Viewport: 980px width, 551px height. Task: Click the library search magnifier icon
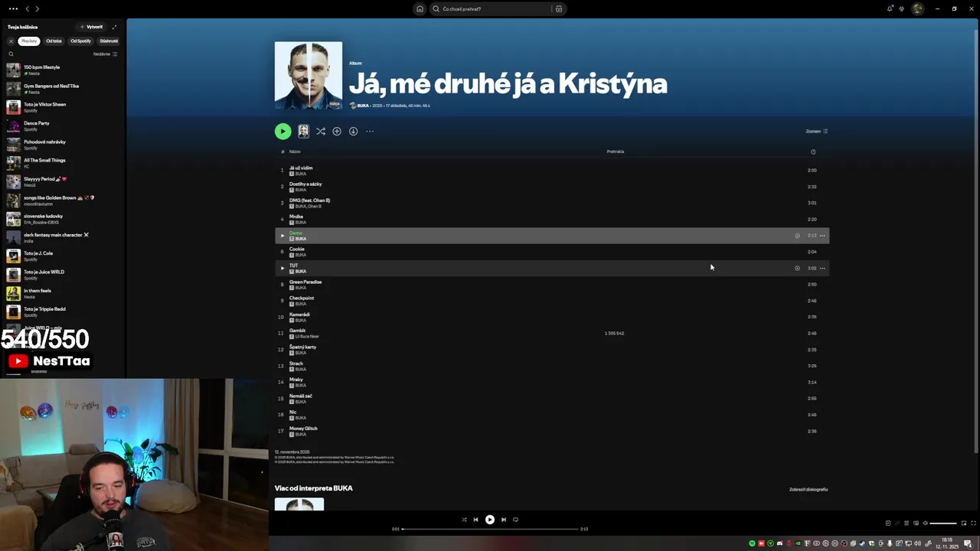[11, 54]
